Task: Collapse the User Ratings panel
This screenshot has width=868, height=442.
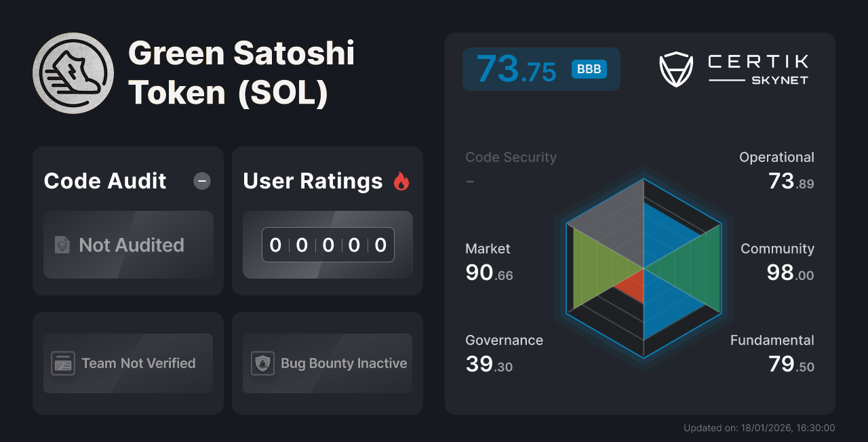Action: [327, 220]
